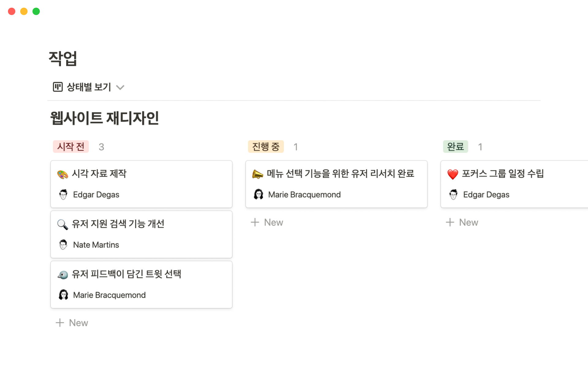Viewport: 588px width, 368px height.
Task: Add a new card under 완료
Action: [462, 222]
